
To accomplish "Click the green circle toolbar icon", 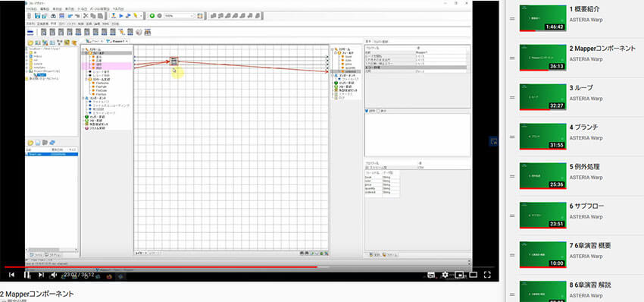I will tap(152, 16).
